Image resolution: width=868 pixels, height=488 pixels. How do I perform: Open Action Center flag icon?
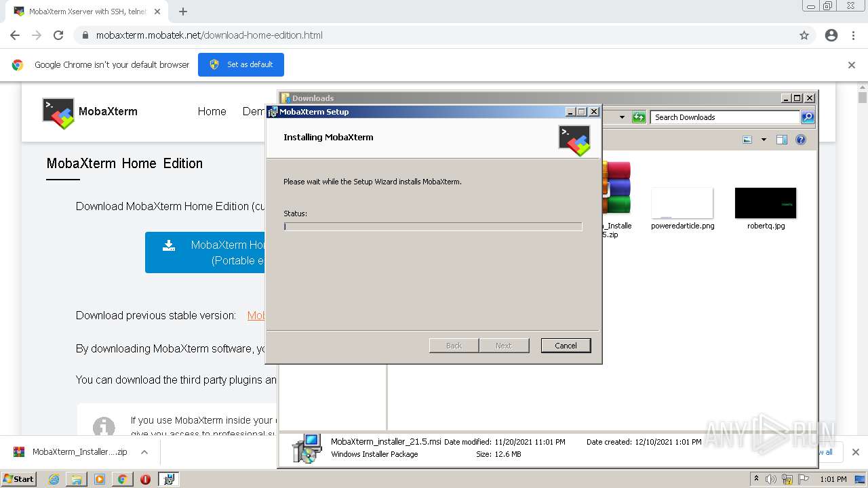804,479
